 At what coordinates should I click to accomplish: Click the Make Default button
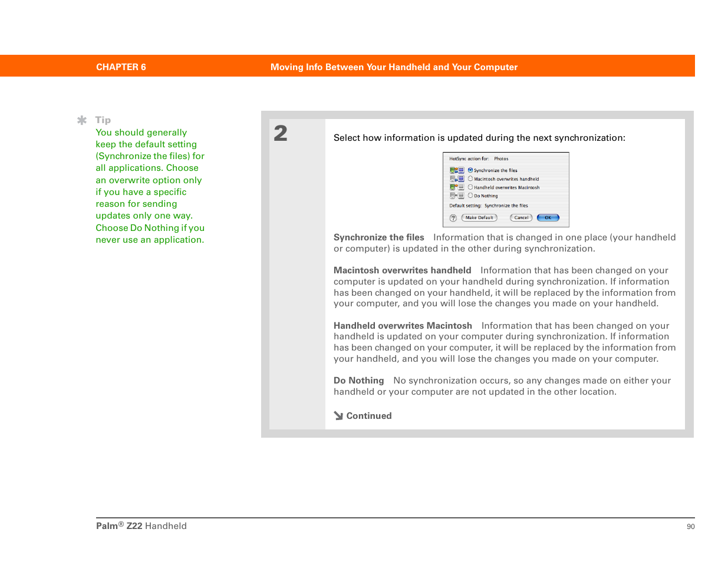[x=479, y=217]
